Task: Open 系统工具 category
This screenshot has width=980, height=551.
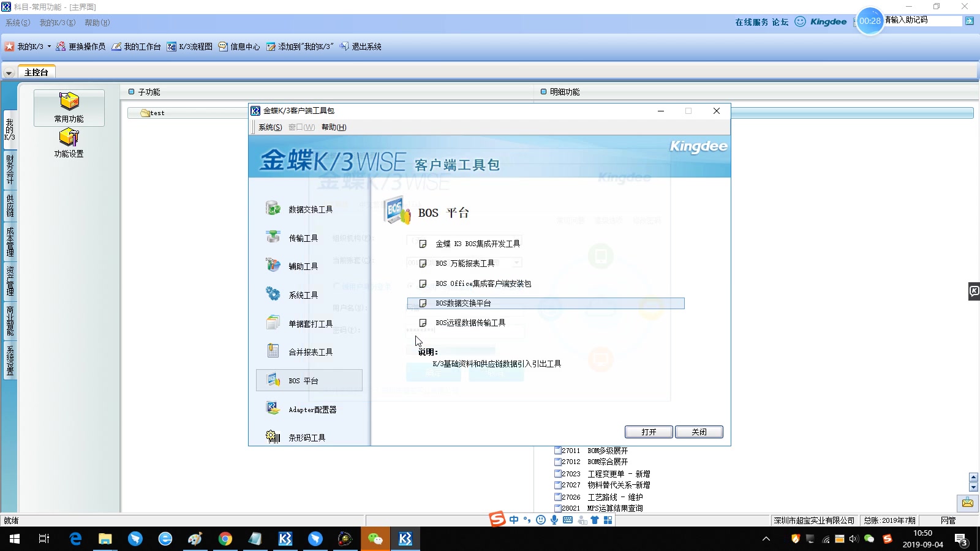Action: click(x=292, y=294)
